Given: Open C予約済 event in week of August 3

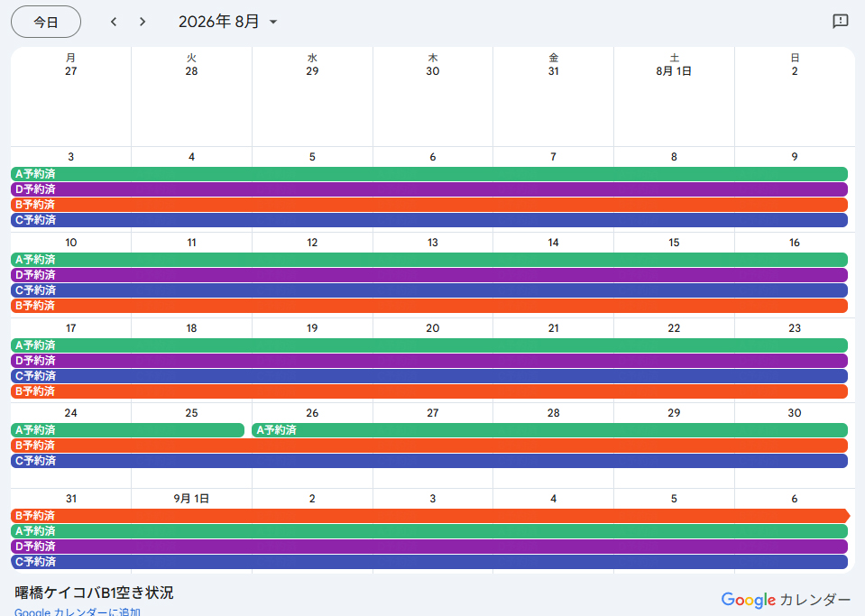Looking at the screenshot, I should [x=429, y=220].
